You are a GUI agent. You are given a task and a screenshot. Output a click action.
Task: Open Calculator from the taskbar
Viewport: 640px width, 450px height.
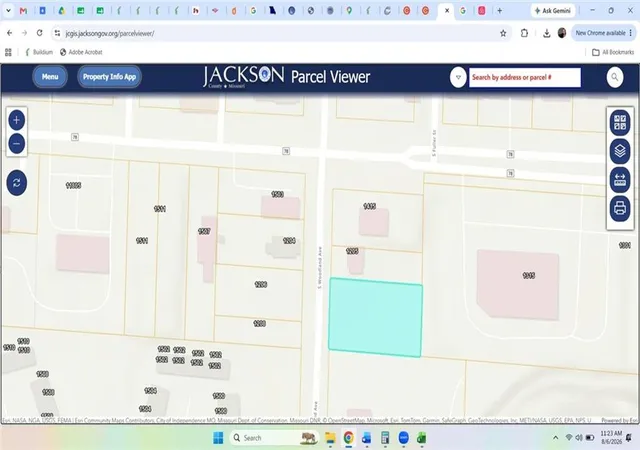[385, 438]
